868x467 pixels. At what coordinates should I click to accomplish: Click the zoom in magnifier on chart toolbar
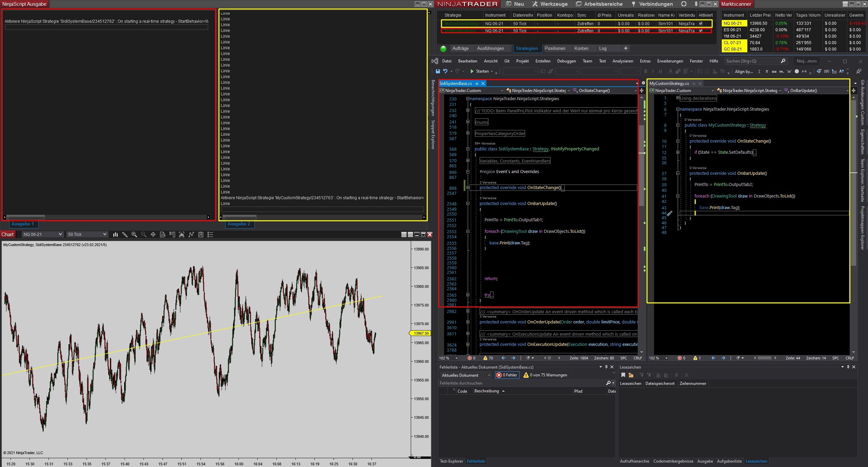134,235
